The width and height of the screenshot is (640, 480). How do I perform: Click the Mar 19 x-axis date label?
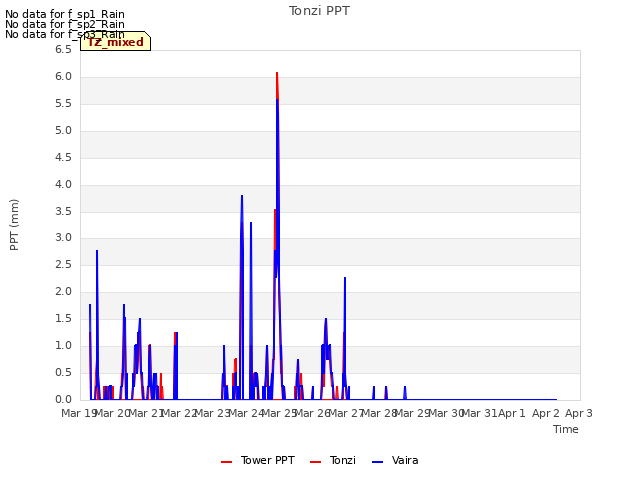tap(78, 413)
